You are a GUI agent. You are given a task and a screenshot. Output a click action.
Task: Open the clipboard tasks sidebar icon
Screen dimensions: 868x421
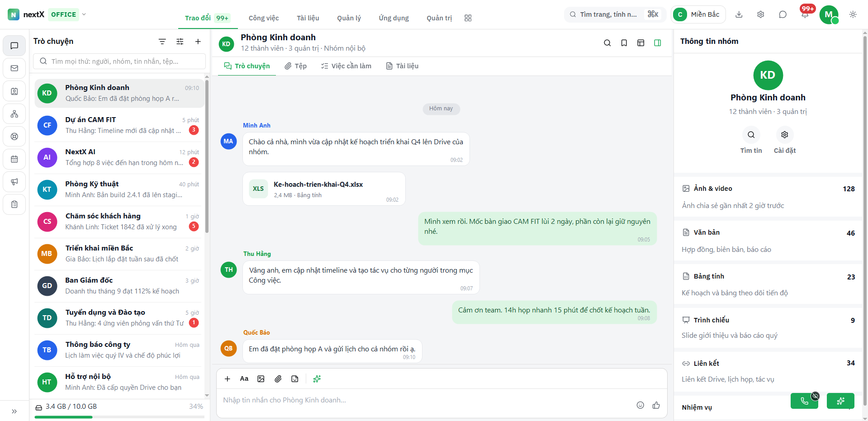(14, 204)
